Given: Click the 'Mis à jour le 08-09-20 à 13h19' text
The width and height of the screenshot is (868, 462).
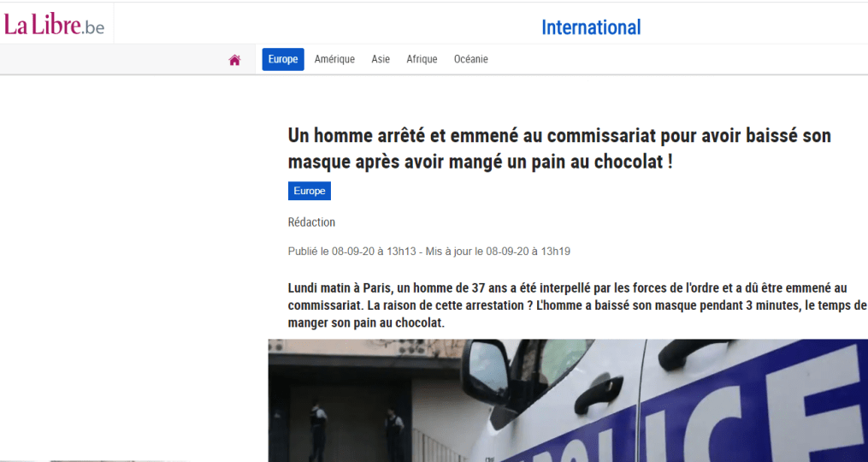Looking at the screenshot, I should [x=498, y=252].
